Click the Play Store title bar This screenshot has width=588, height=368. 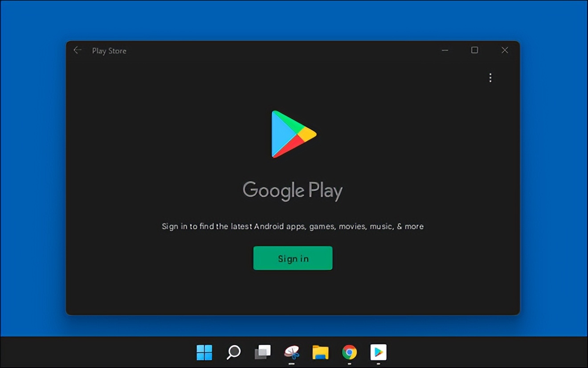[x=267, y=50]
